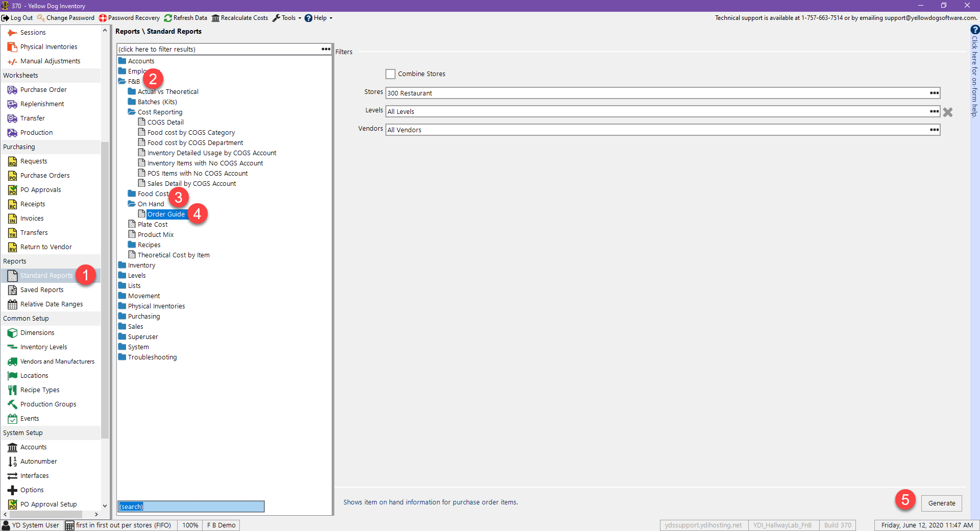This screenshot has height=531, width=980.
Task: Collapse the Cost Reporting folder
Action: pos(132,112)
